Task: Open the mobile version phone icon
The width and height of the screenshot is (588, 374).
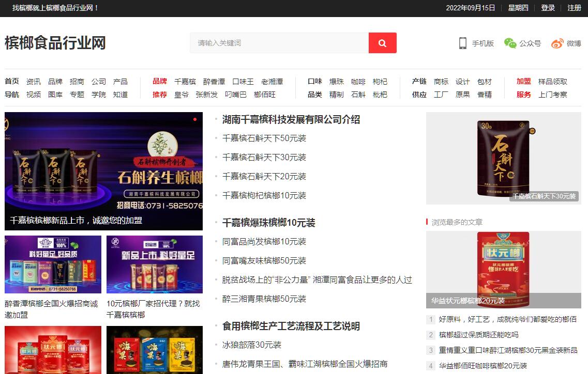Action: (463, 43)
